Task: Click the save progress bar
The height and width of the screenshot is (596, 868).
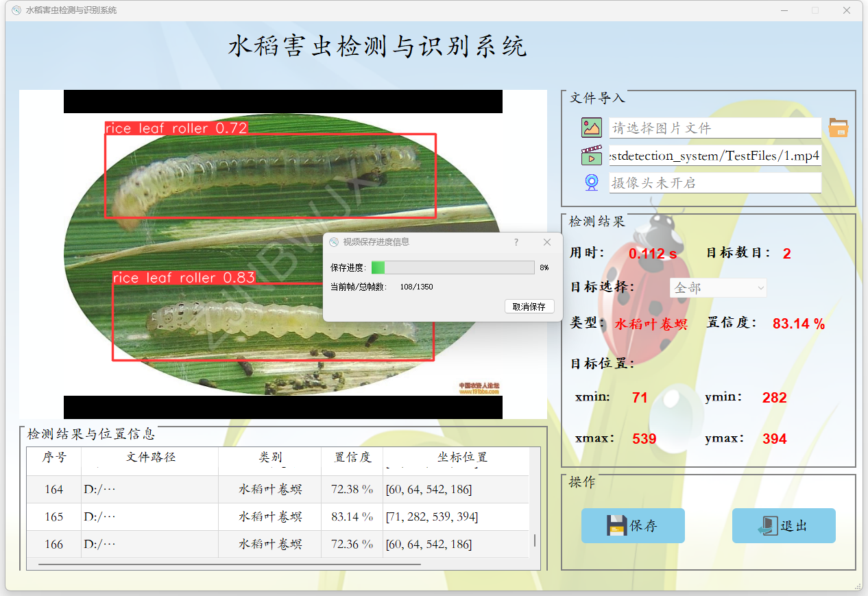Action: pyautogui.click(x=453, y=267)
